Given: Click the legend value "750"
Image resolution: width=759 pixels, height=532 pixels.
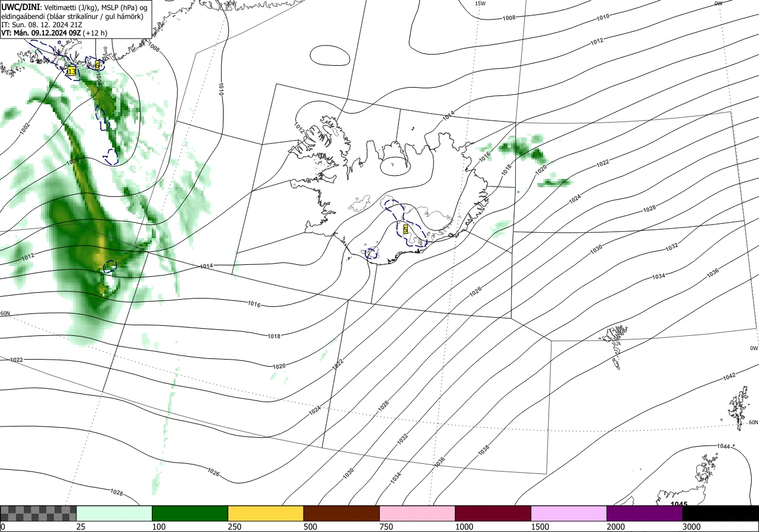Looking at the screenshot, I should coord(386,527).
